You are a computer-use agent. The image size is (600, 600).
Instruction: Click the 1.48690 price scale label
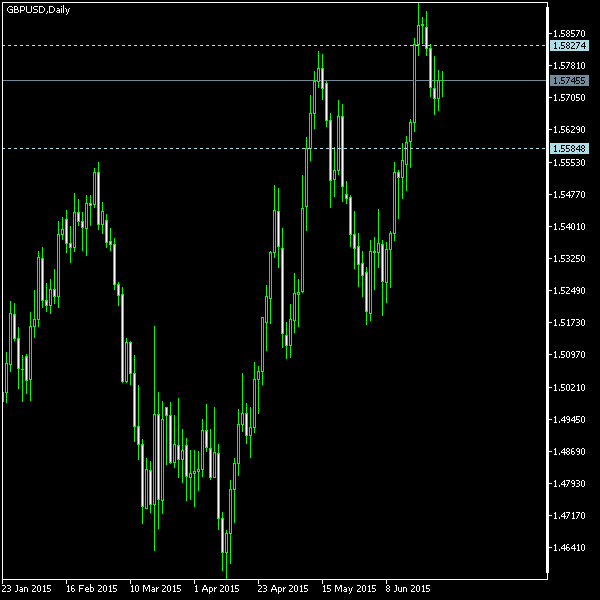coord(569,452)
